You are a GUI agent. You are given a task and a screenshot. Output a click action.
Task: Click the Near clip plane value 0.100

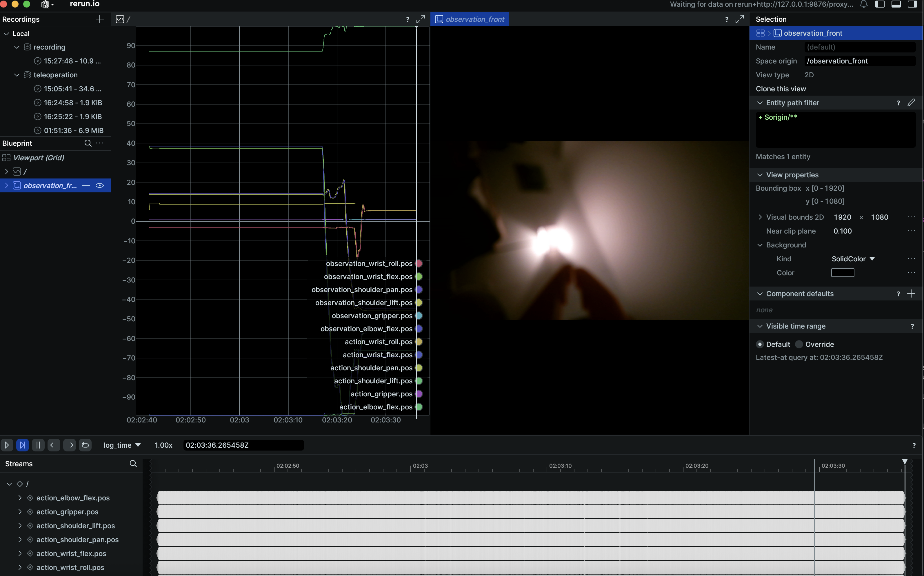843,231
